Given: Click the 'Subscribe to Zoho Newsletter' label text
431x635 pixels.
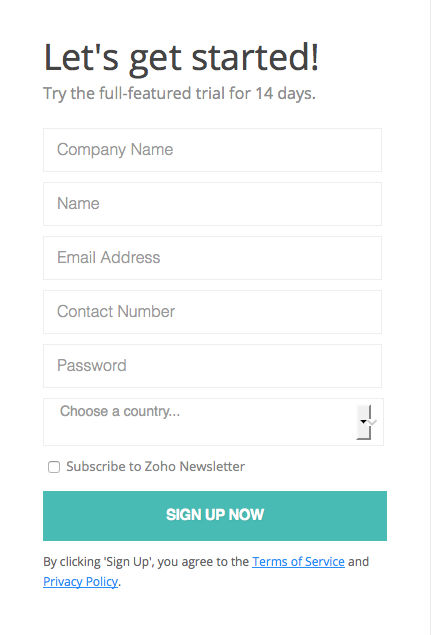Looking at the screenshot, I should click(156, 467).
